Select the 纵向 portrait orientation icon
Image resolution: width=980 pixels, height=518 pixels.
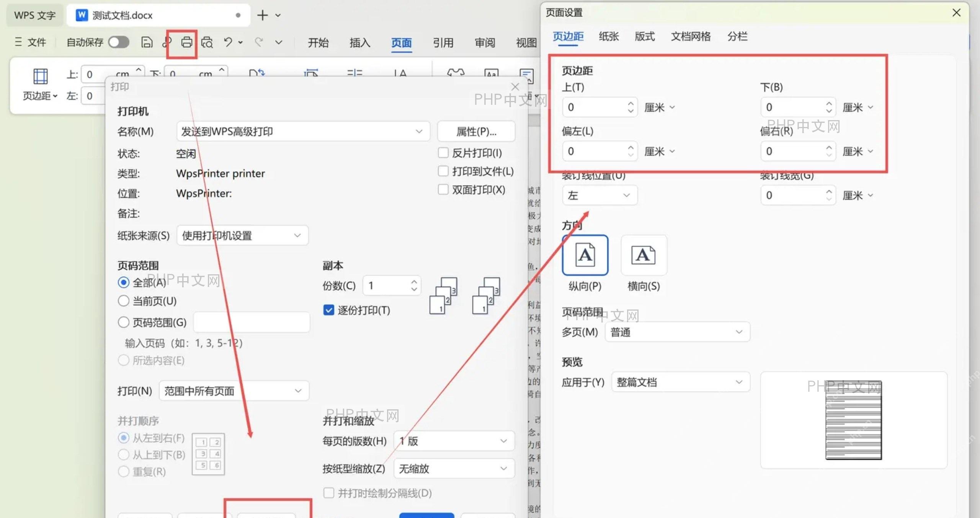point(585,255)
